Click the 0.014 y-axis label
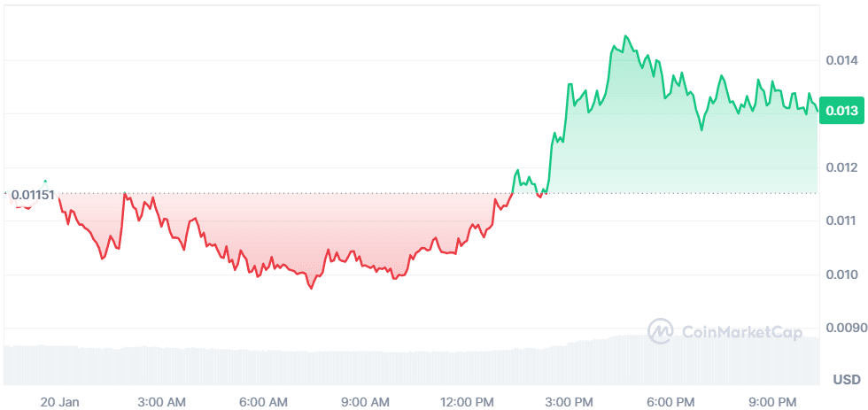This screenshot has width=868, height=410. click(841, 60)
